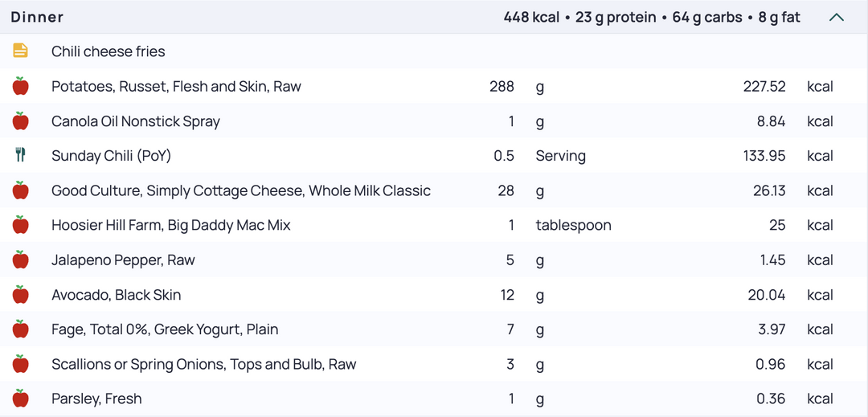Screen dimensions: 868x417
Task: Click the apple icon beside Potatoes, Russet
Action: [x=20, y=86]
